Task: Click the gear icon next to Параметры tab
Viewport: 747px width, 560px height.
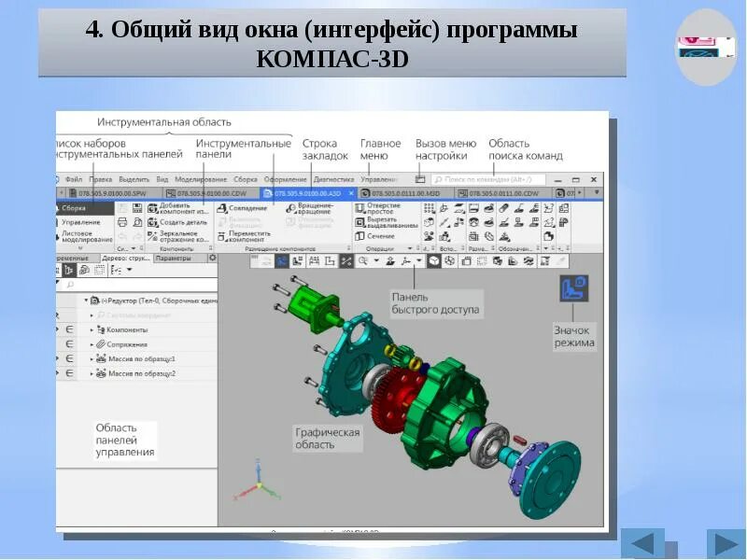Action: point(212,258)
